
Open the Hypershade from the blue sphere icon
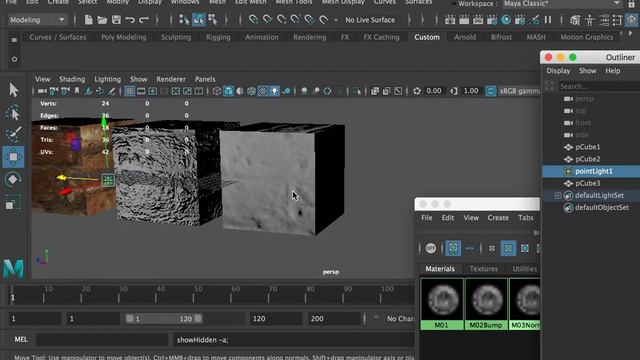(x=506, y=20)
